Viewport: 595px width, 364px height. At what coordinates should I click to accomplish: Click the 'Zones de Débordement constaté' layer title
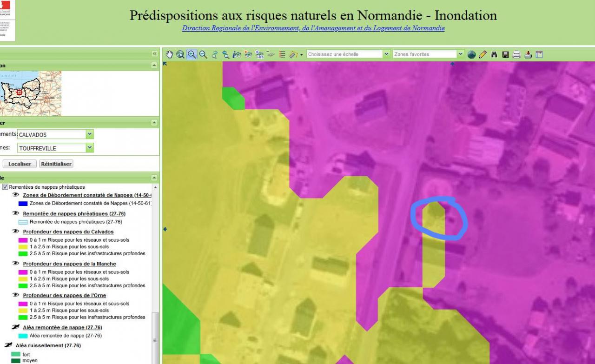pyautogui.click(x=87, y=195)
